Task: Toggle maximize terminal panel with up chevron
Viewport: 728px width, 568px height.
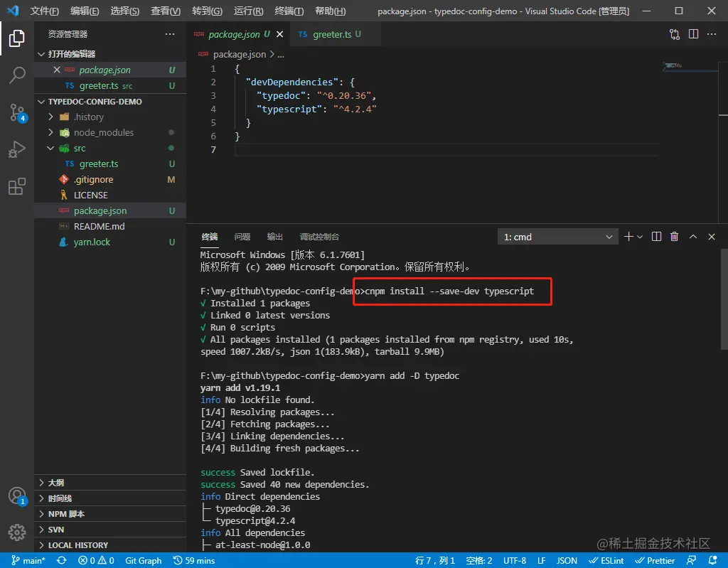Action: tap(693, 237)
